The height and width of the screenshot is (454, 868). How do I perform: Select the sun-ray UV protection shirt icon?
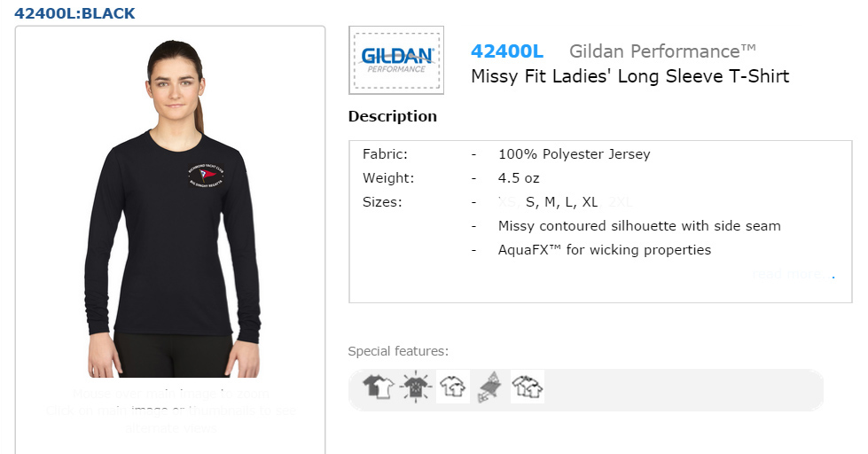[x=416, y=387]
